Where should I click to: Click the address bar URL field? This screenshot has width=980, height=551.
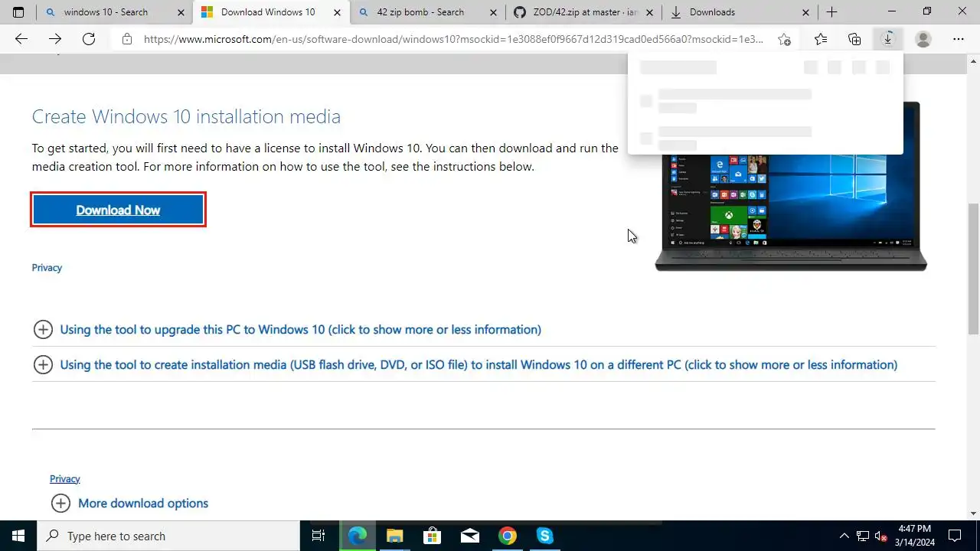click(453, 40)
